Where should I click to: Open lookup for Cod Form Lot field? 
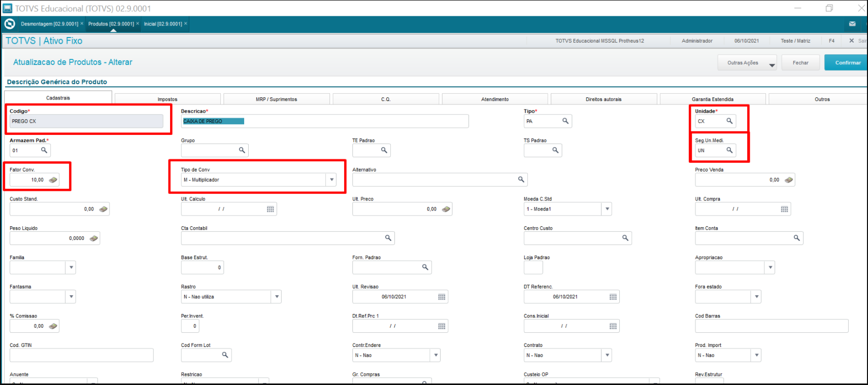pos(225,355)
